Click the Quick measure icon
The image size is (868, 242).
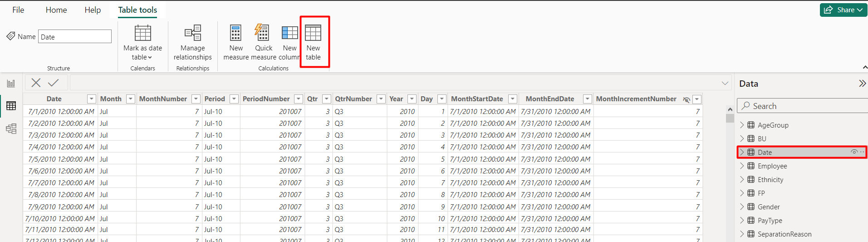coord(262,32)
